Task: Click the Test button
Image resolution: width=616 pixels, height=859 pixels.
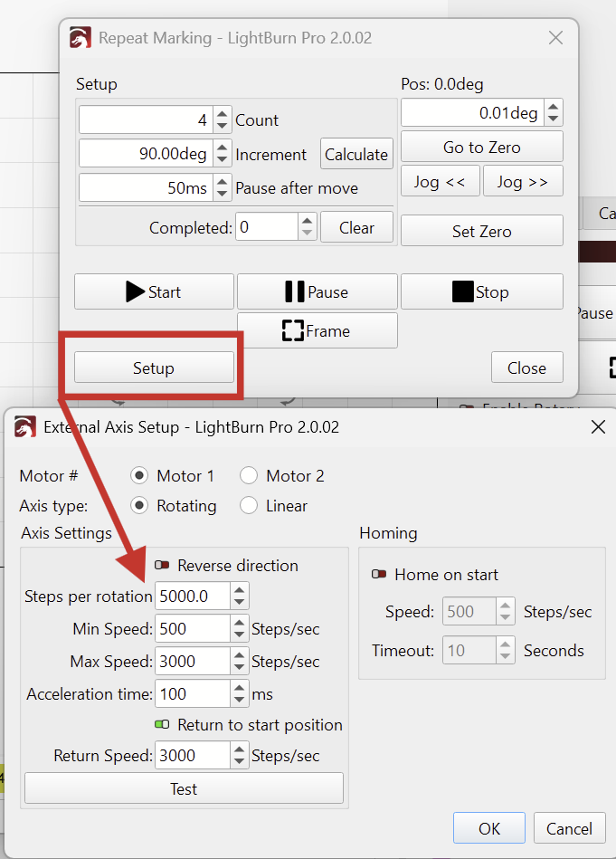Action: [184, 788]
